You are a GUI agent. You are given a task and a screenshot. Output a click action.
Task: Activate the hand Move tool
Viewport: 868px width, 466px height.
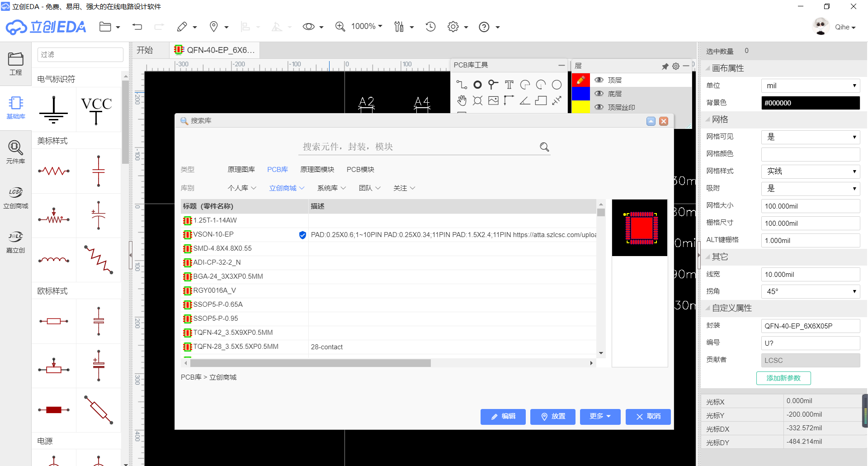click(462, 100)
